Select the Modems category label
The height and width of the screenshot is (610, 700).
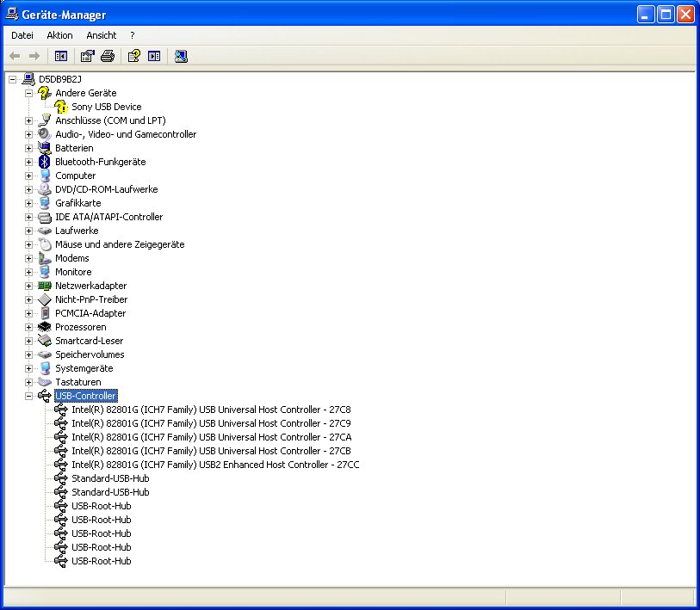point(73,258)
